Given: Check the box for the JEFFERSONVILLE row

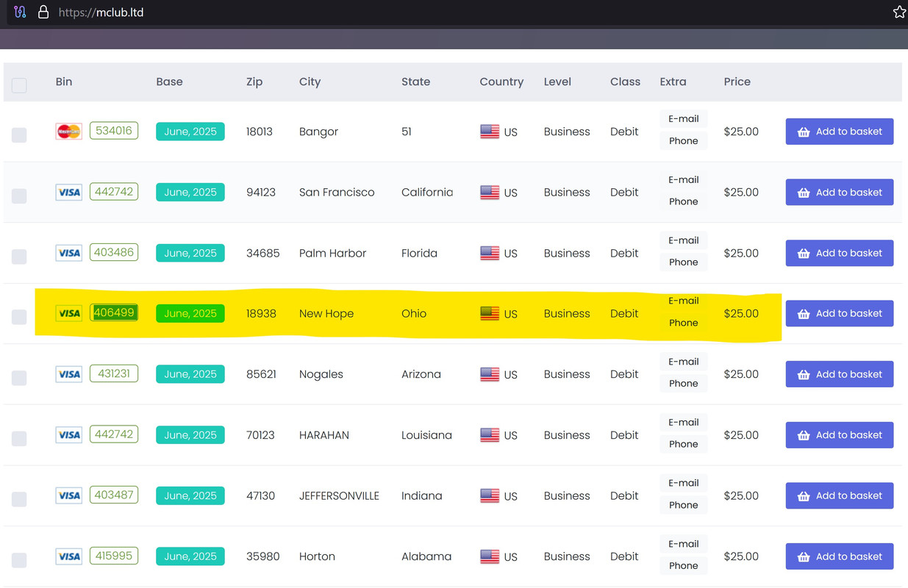Looking at the screenshot, I should tap(19, 499).
